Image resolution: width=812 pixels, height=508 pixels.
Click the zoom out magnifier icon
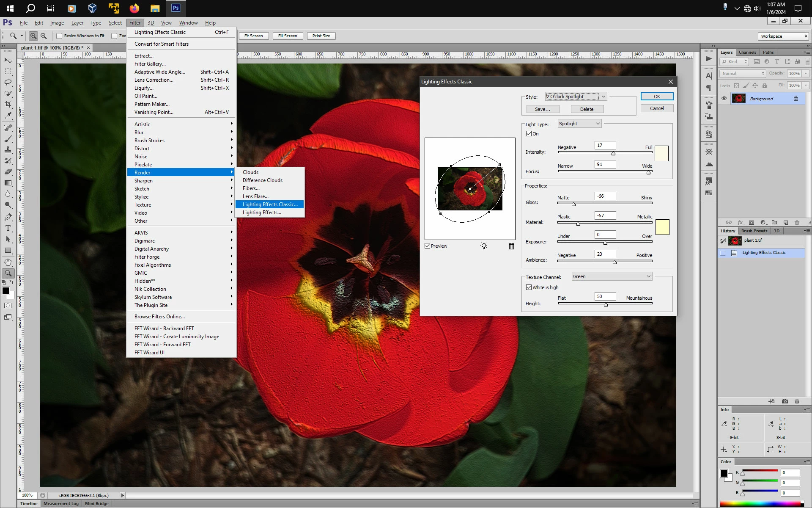(x=44, y=36)
